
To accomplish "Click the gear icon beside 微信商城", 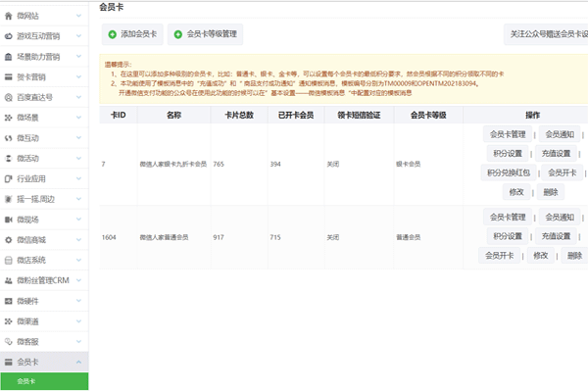I will click(x=8, y=240).
